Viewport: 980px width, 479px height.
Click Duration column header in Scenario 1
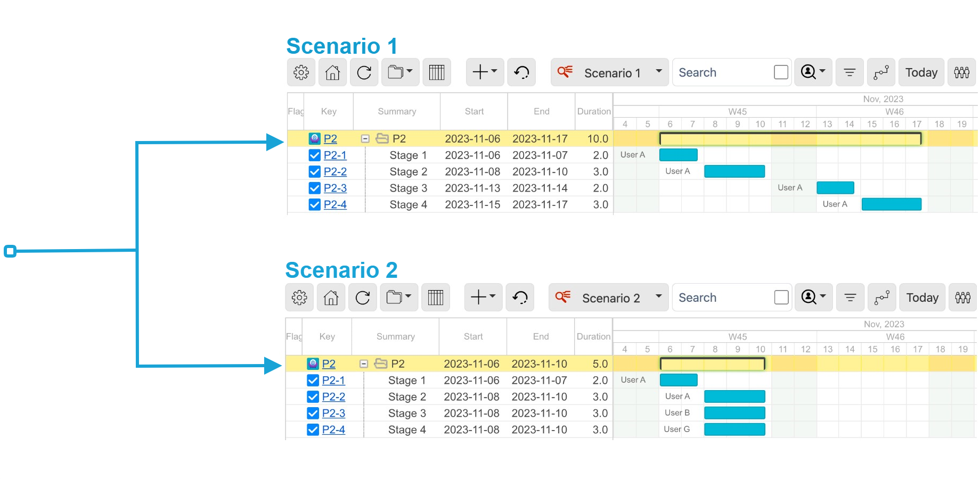click(594, 111)
